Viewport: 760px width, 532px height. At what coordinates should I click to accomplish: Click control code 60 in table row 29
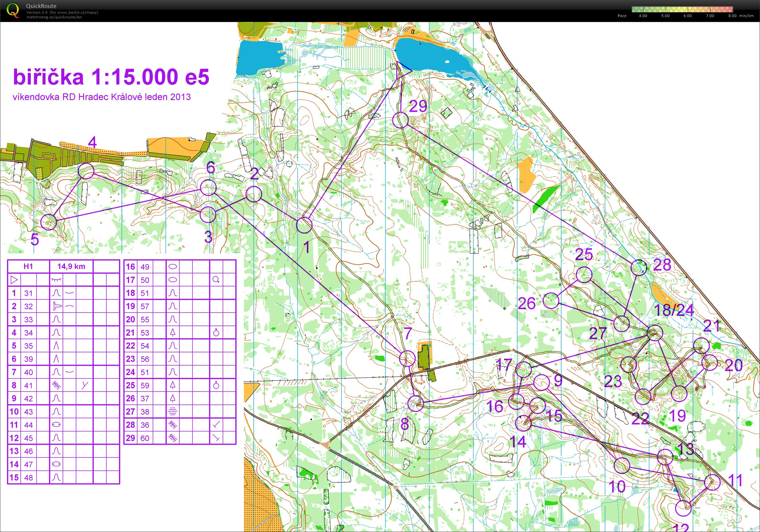(145, 438)
